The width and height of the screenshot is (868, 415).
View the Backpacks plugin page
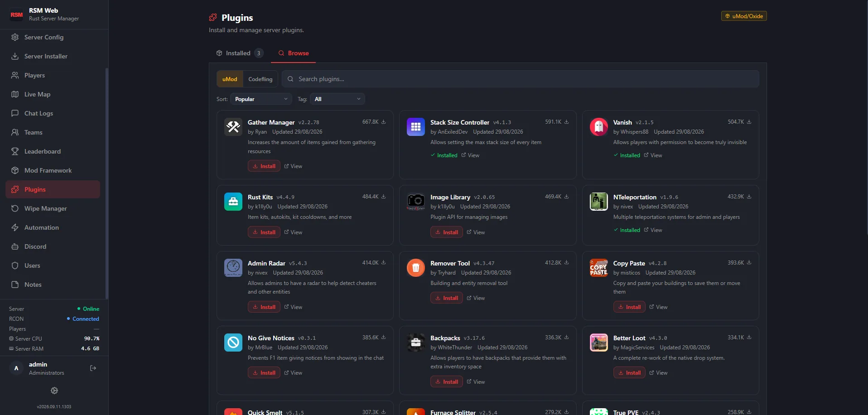pos(476,382)
